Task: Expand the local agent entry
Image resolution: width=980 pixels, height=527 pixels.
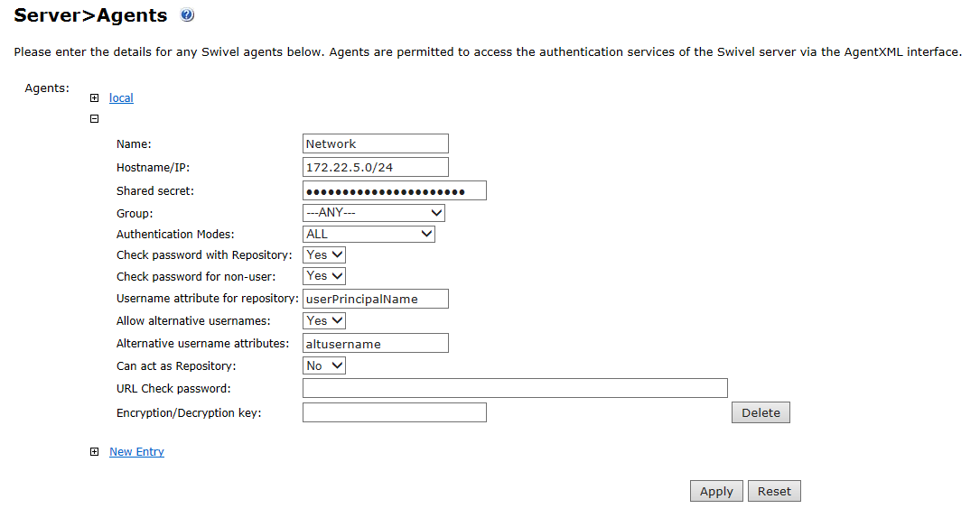Action: 94,97
